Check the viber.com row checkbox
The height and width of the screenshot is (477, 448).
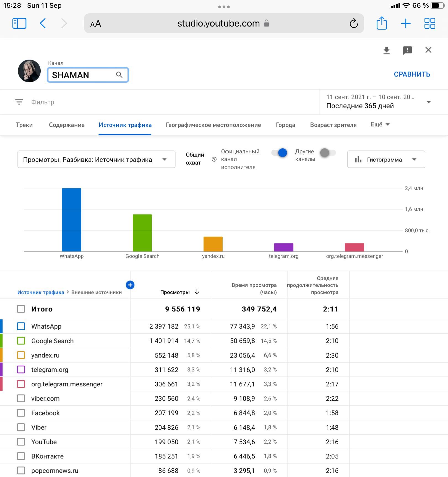[21, 398]
